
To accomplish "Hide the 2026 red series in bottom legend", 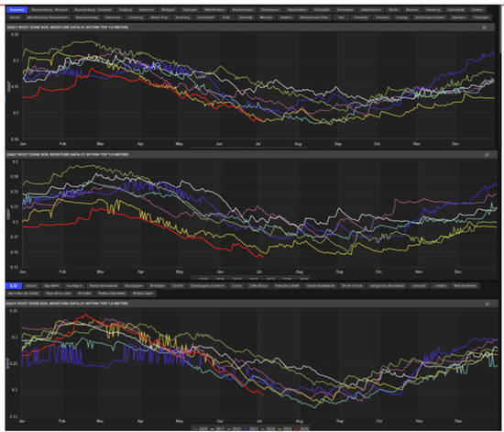I will click(x=301, y=428).
